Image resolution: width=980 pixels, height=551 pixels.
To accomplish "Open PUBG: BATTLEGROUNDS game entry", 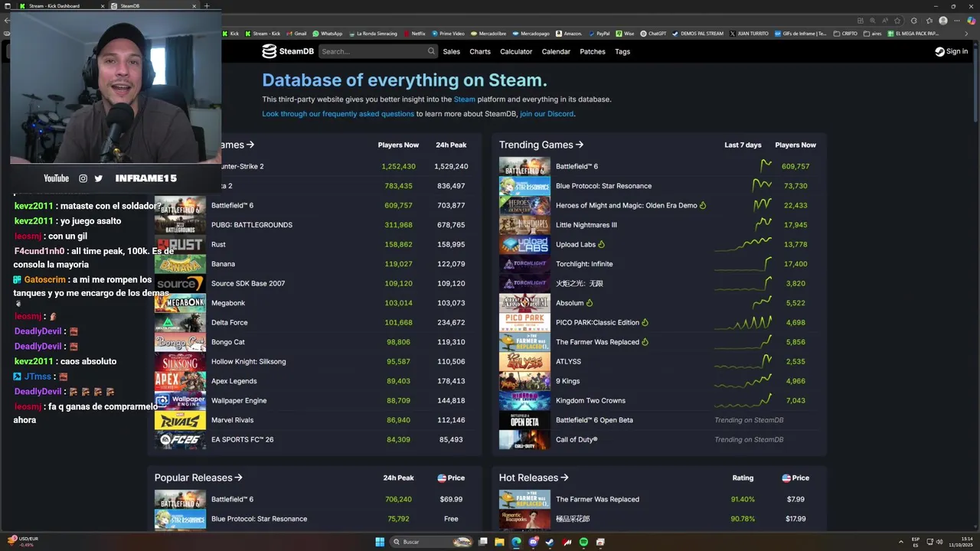I will tap(252, 225).
